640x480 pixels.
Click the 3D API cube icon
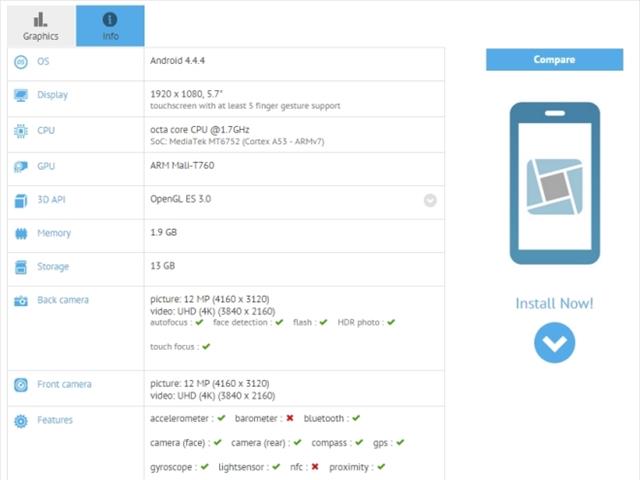pos(21,200)
